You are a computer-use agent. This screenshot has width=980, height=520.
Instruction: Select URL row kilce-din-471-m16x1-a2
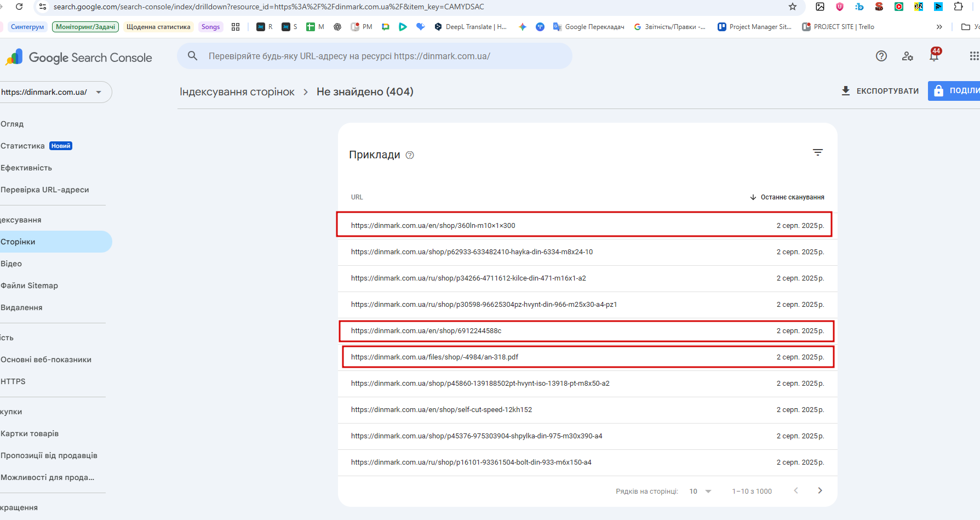(x=587, y=278)
